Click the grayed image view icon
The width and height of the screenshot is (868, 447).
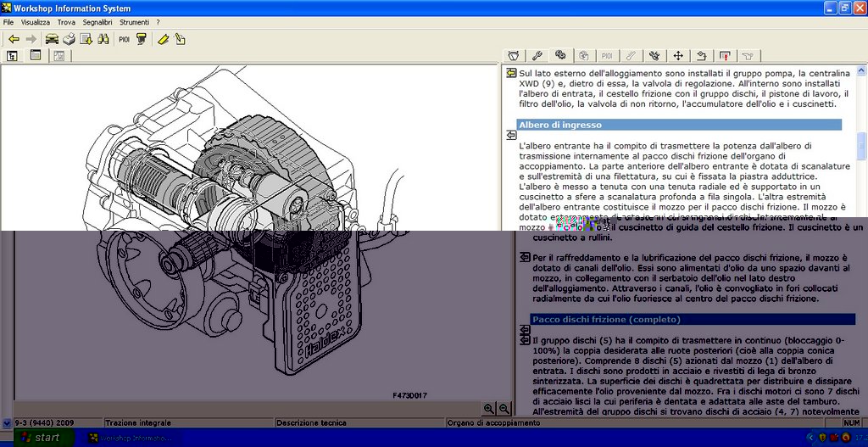click(58, 55)
